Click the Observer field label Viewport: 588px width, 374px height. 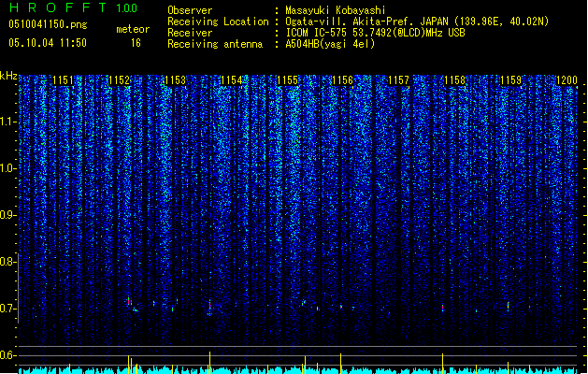point(190,10)
